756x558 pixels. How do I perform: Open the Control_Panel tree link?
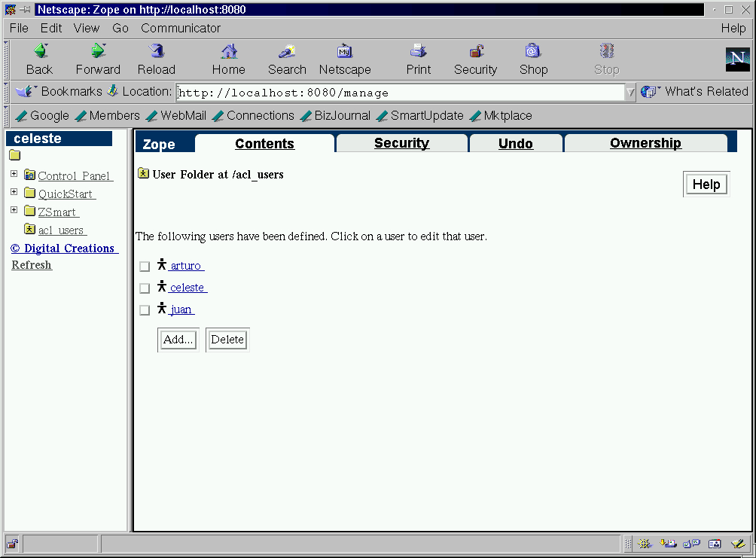pos(75,176)
